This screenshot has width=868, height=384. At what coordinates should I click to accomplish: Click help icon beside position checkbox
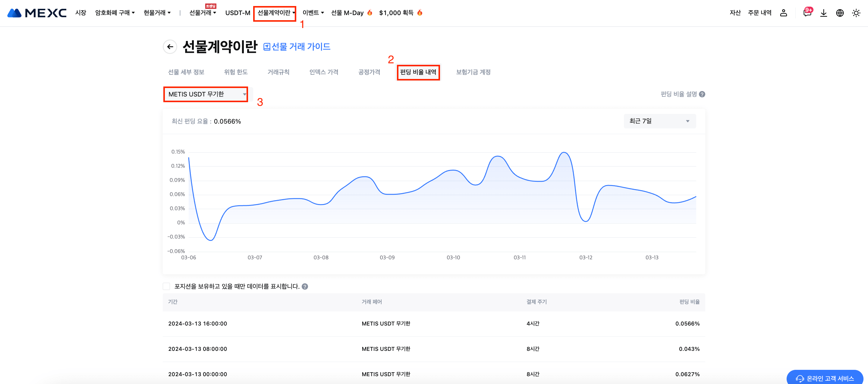(x=305, y=287)
